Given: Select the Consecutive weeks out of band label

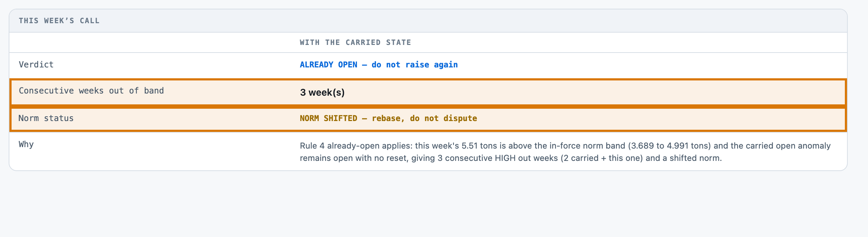Looking at the screenshot, I should point(91,91).
